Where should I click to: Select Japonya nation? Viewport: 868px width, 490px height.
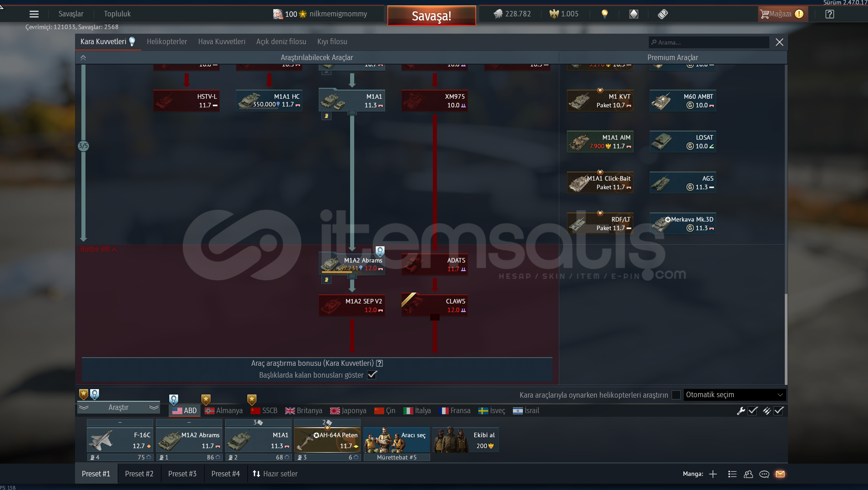[348, 411]
